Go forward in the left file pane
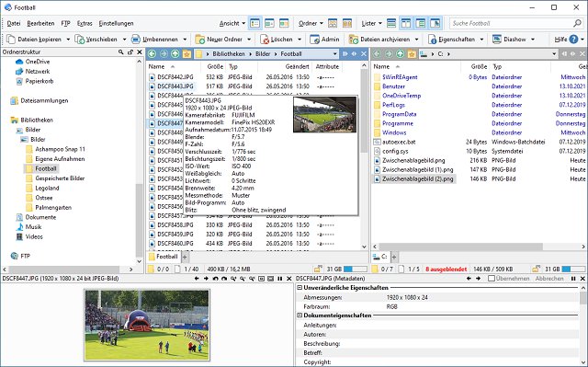Screen dimensions: 588x367 click(x=164, y=53)
